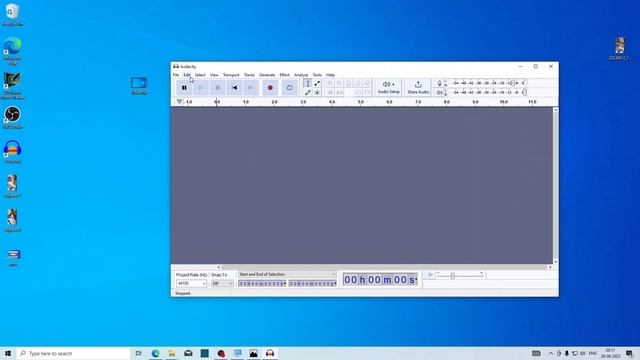
Task: Select the Envelope tool
Action: 317,83
